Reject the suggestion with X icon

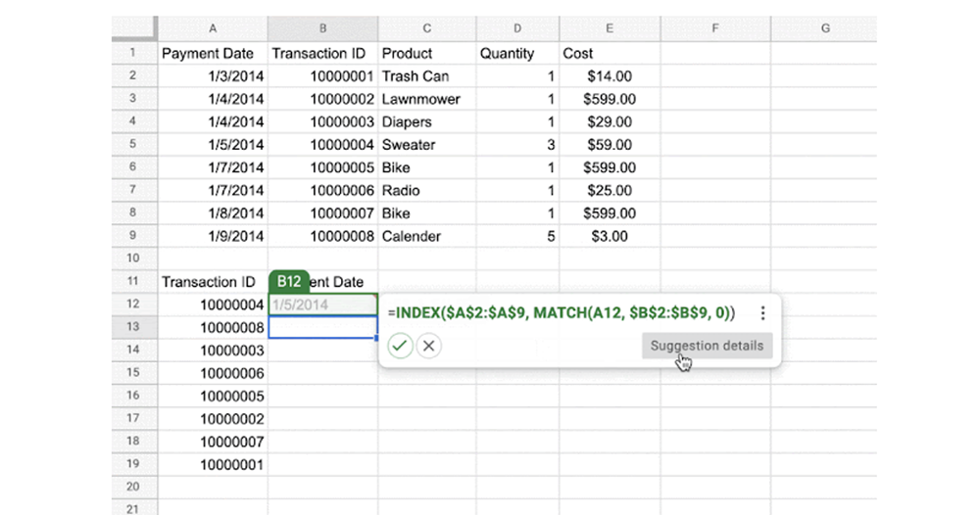[429, 346]
